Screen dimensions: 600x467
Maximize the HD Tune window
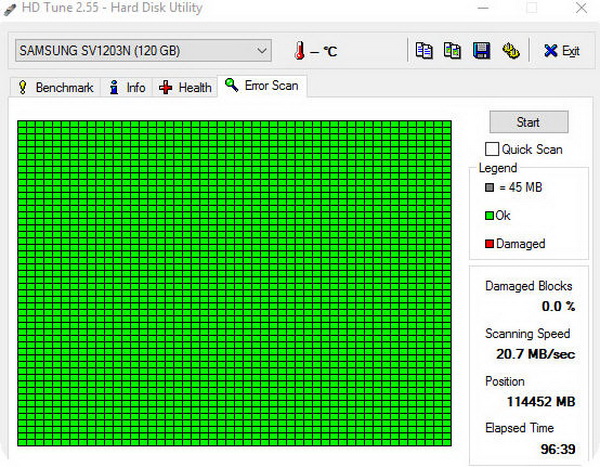point(531,9)
